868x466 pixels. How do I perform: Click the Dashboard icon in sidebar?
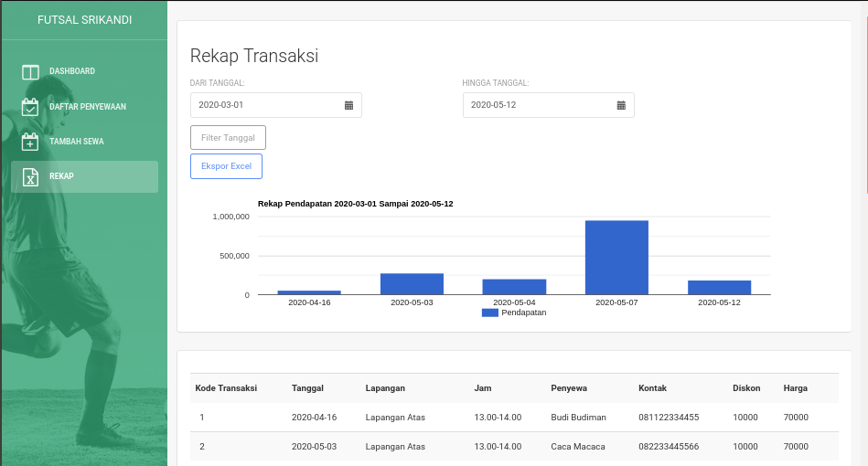(x=30, y=71)
